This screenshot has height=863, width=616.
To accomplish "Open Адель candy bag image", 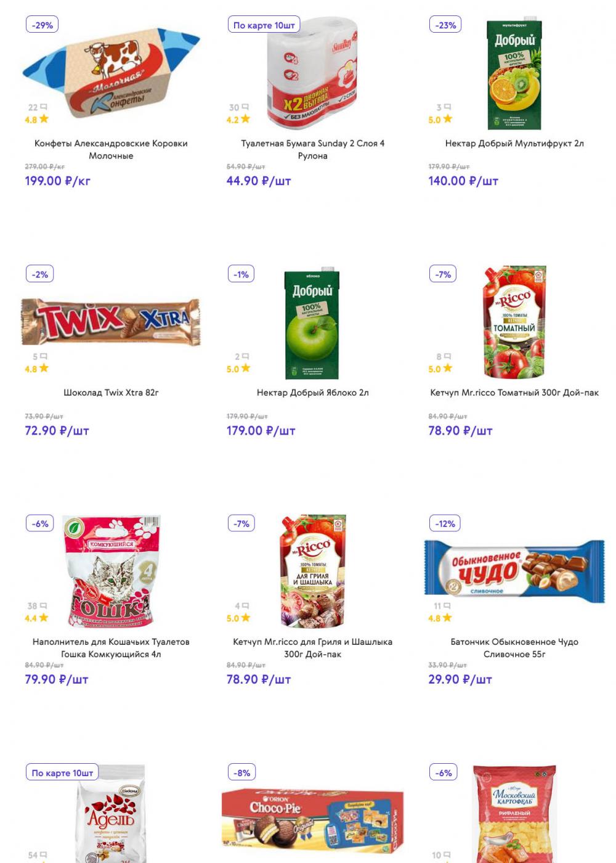I will click(x=111, y=814).
